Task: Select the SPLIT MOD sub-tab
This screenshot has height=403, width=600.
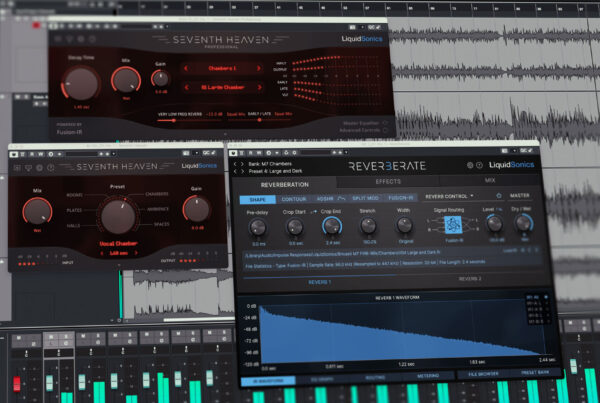Action: pyautogui.click(x=365, y=198)
